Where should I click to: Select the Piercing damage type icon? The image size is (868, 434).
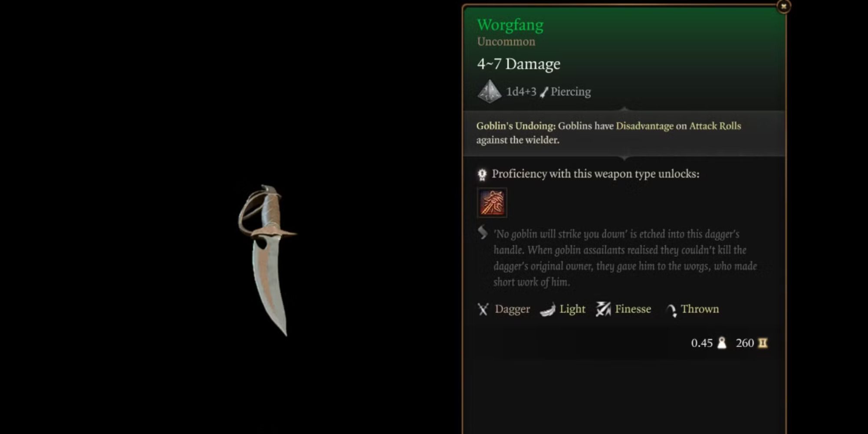[x=544, y=92]
